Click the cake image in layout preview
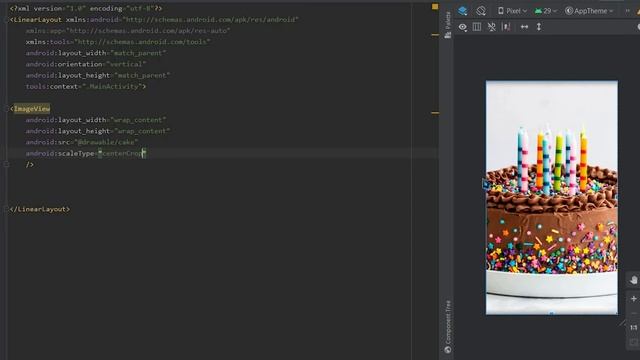 pyautogui.click(x=551, y=198)
